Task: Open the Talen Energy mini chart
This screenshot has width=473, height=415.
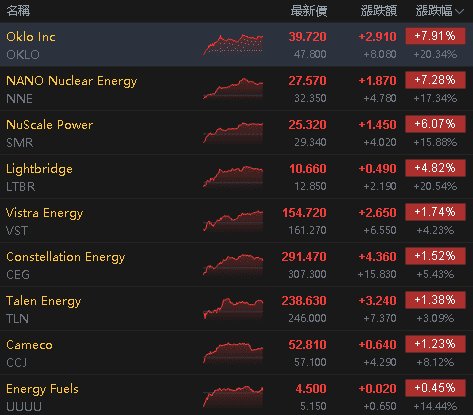Action: click(x=233, y=309)
